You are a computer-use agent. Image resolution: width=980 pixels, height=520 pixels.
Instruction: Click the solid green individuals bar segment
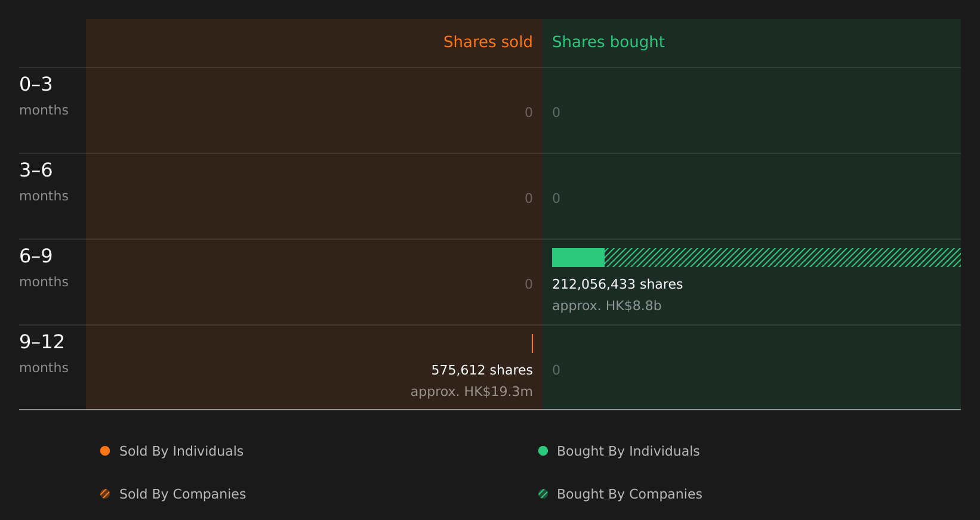(x=578, y=258)
